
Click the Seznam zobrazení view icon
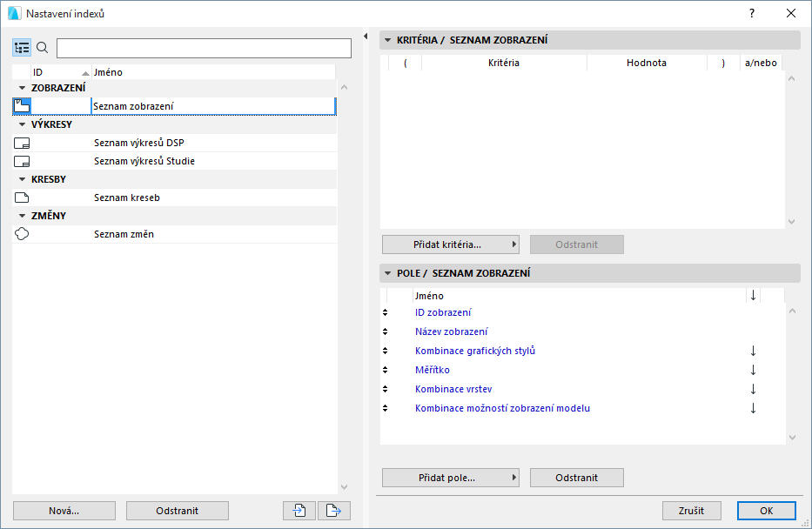tap(20, 105)
